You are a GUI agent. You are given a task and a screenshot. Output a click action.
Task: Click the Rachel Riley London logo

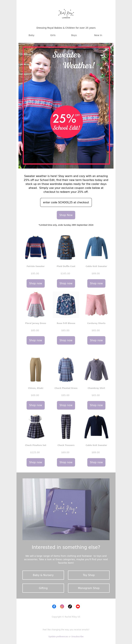point(66,14)
